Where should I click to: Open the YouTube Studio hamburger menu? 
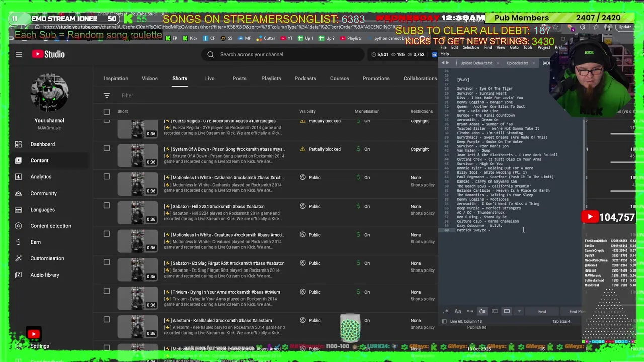pyautogui.click(x=19, y=54)
